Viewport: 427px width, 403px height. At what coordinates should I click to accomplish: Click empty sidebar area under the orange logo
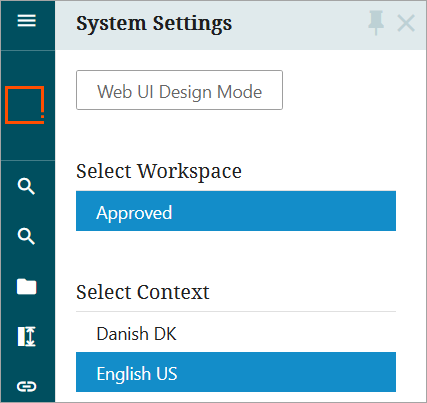(28, 142)
